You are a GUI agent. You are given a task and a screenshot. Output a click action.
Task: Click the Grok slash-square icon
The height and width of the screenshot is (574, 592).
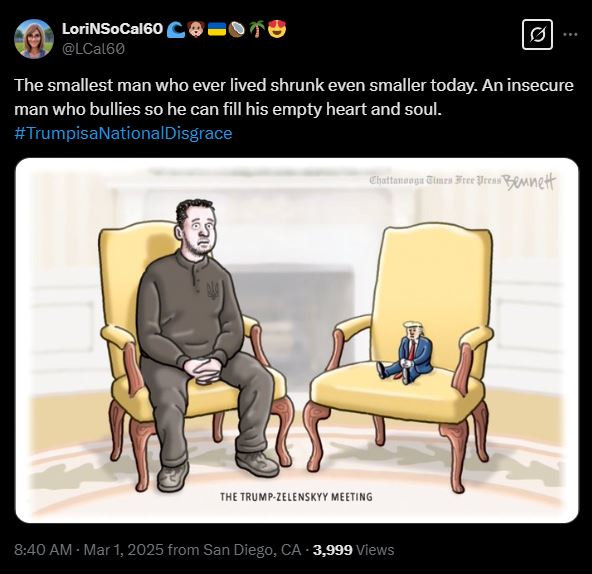(537, 35)
